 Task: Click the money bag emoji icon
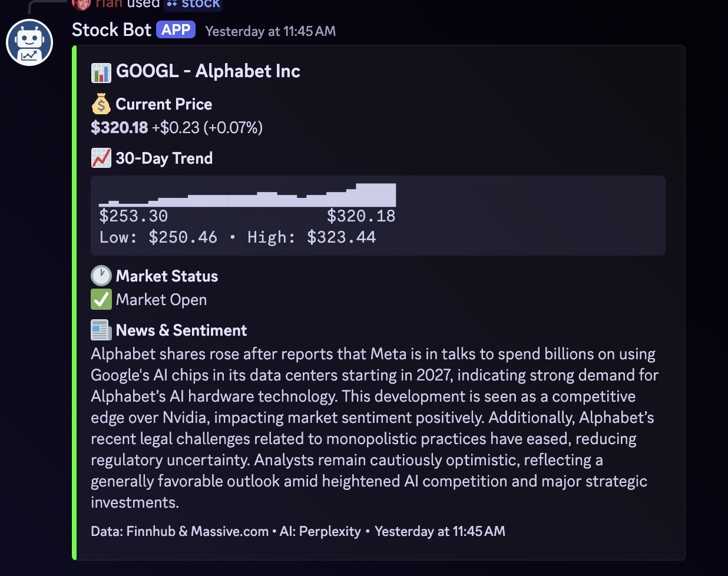point(101,104)
